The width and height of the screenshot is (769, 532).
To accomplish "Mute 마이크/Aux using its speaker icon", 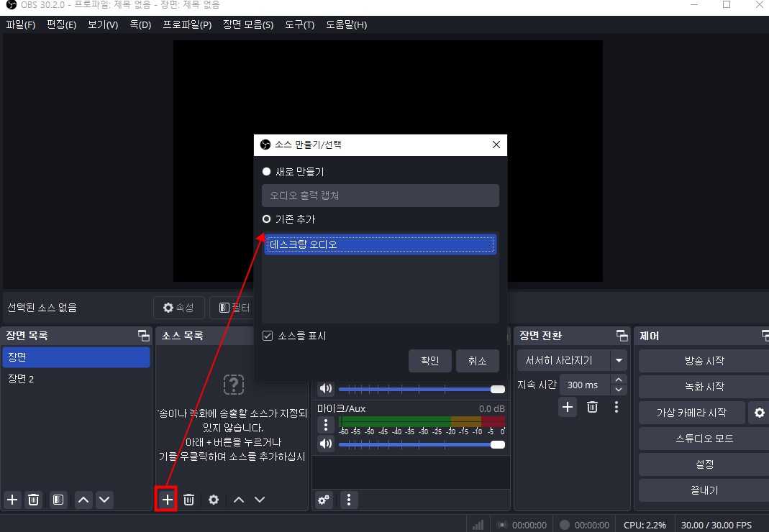I will pos(326,444).
